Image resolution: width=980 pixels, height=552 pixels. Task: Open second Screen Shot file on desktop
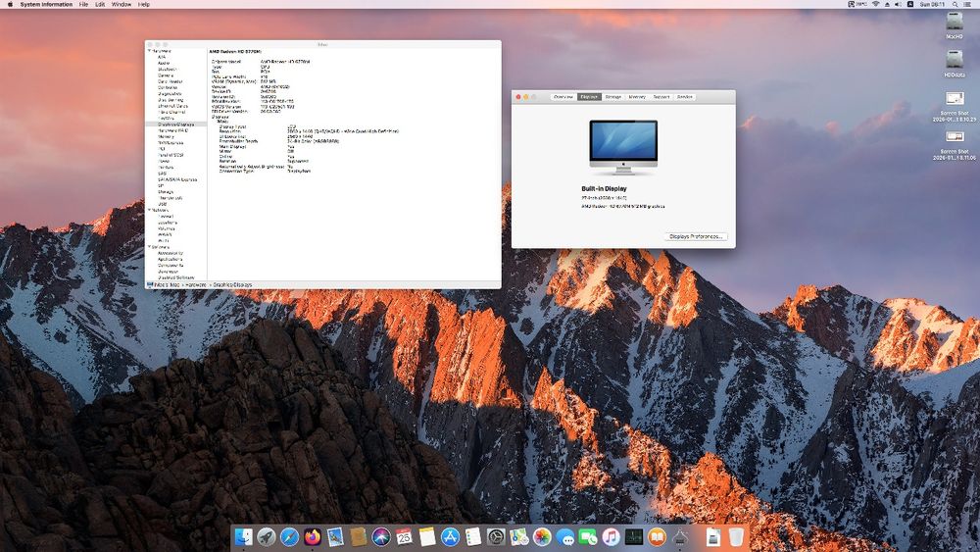coord(955,136)
